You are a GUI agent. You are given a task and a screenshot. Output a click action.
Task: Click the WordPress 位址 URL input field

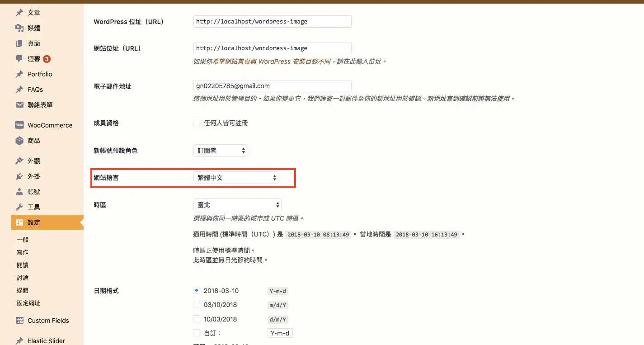click(x=273, y=21)
